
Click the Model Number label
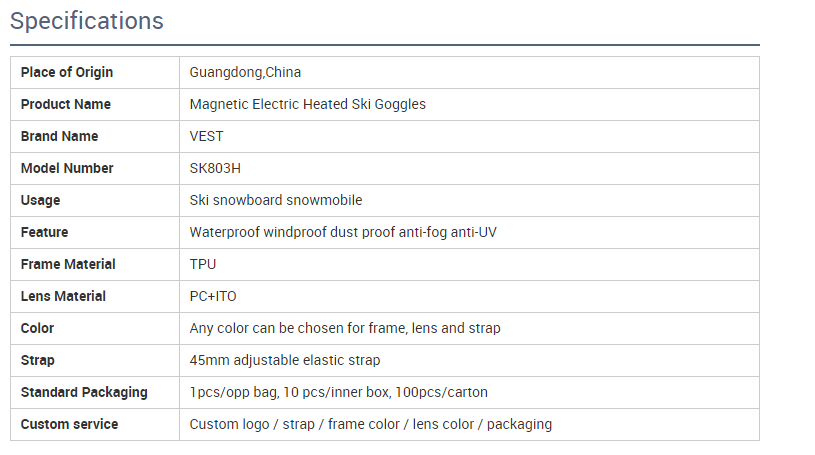[67, 168]
